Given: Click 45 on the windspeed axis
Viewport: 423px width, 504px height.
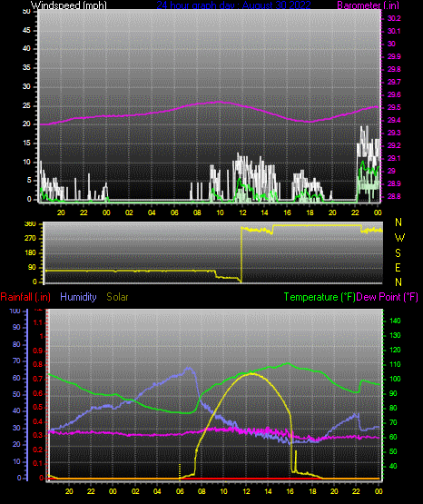Looking at the screenshot, I should [x=26, y=31].
